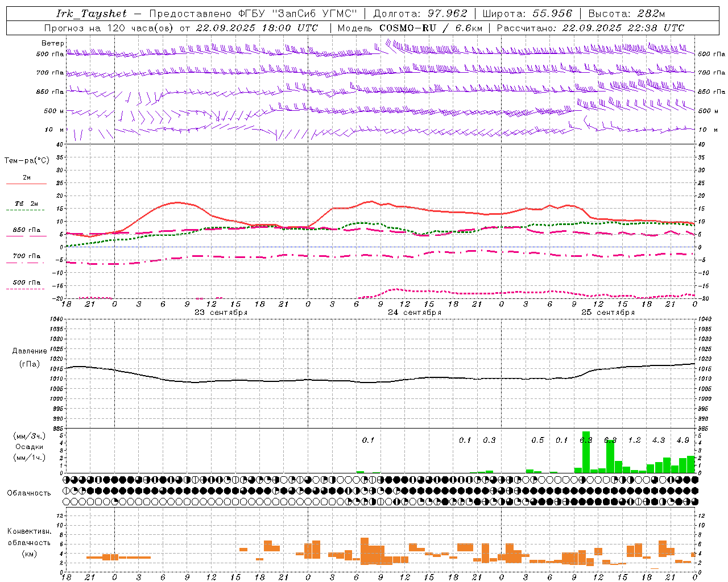Click the 4.9 precipitation value

(683, 440)
